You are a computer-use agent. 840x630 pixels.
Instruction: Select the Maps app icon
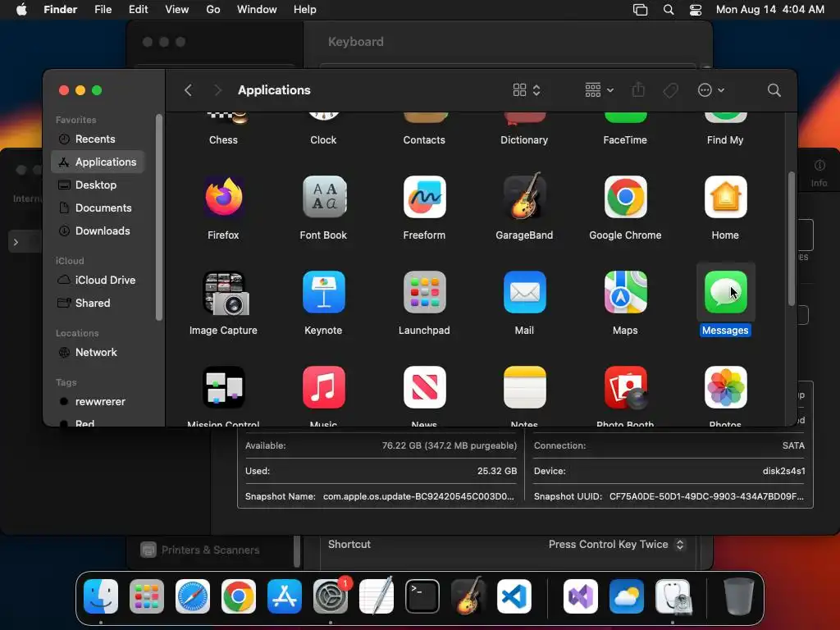(625, 292)
